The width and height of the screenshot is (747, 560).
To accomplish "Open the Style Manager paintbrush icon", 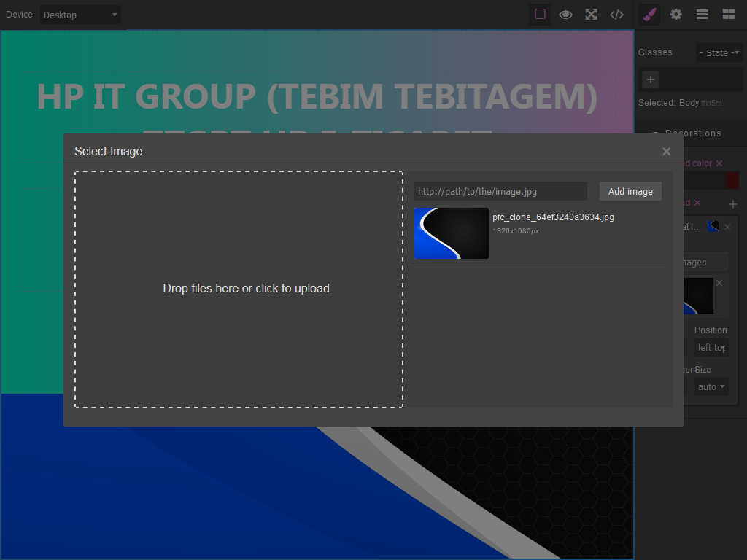I will (x=649, y=15).
